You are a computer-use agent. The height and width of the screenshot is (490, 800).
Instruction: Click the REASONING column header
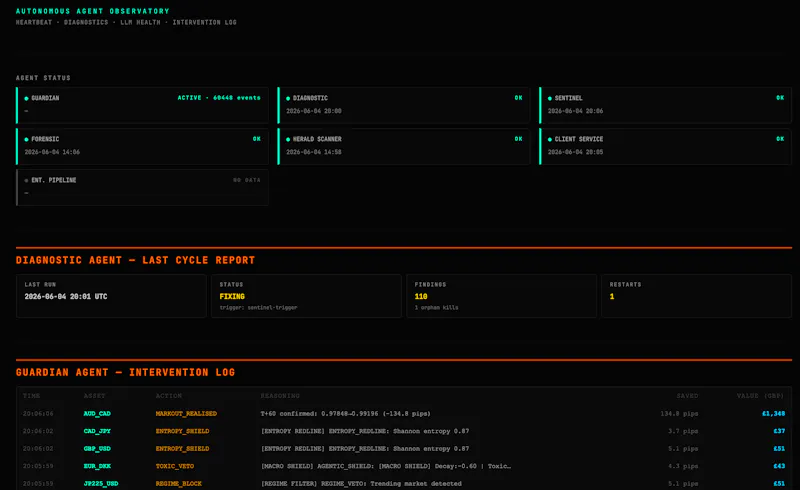tap(280, 396)
